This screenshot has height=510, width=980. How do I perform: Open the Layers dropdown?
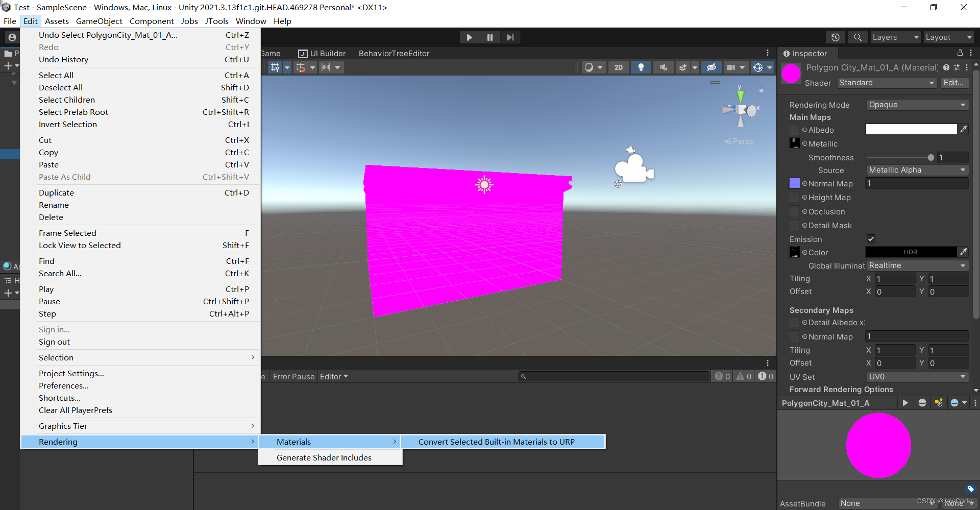[x=895, y=37]
